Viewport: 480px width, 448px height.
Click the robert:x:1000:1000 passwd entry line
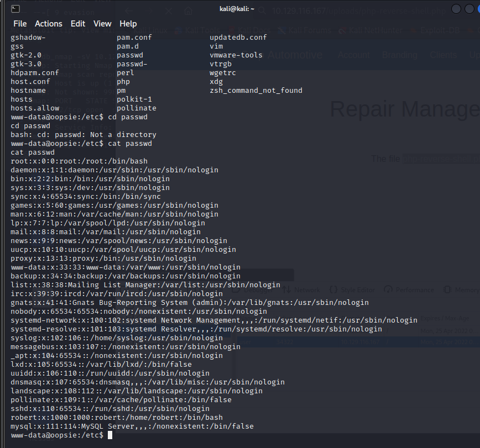(117, 418)
